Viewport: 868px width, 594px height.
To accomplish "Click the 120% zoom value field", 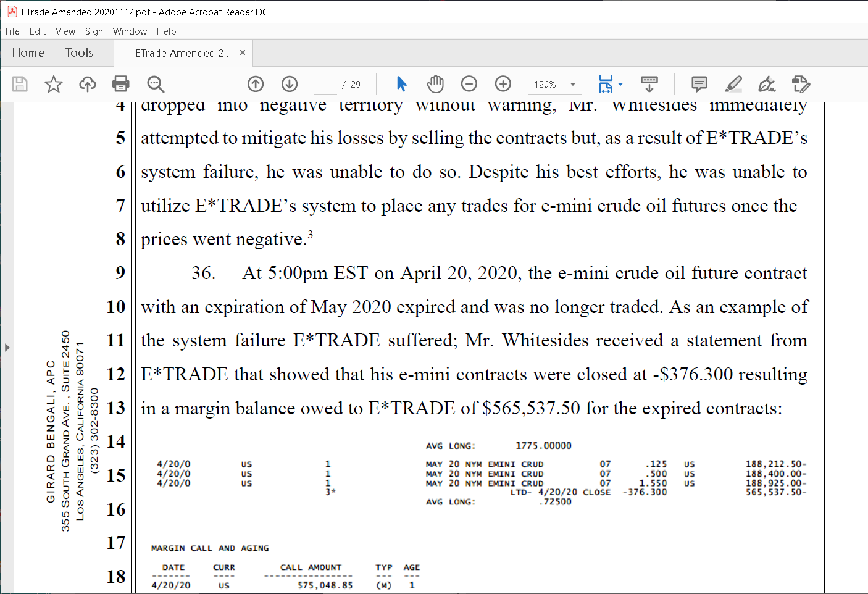I will tap(545, 85).
